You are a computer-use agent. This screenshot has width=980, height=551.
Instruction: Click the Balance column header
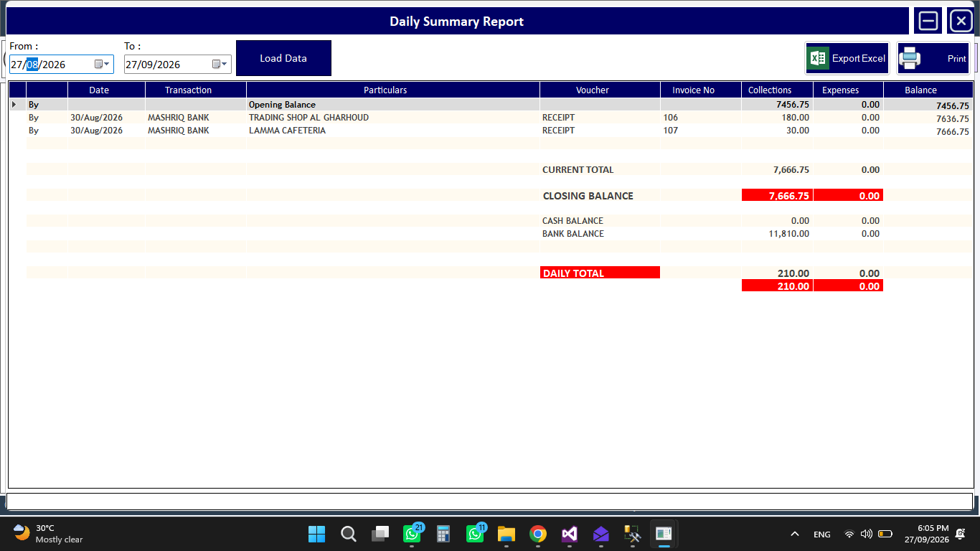(x=928, y=90)
